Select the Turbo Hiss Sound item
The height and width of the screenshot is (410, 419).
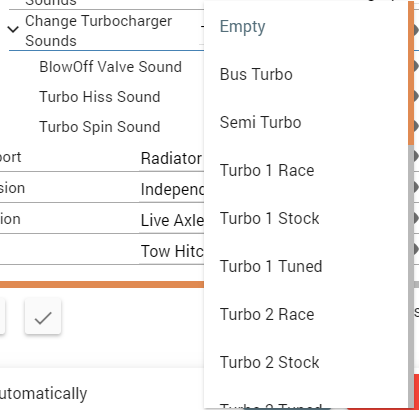coord(100,97)
